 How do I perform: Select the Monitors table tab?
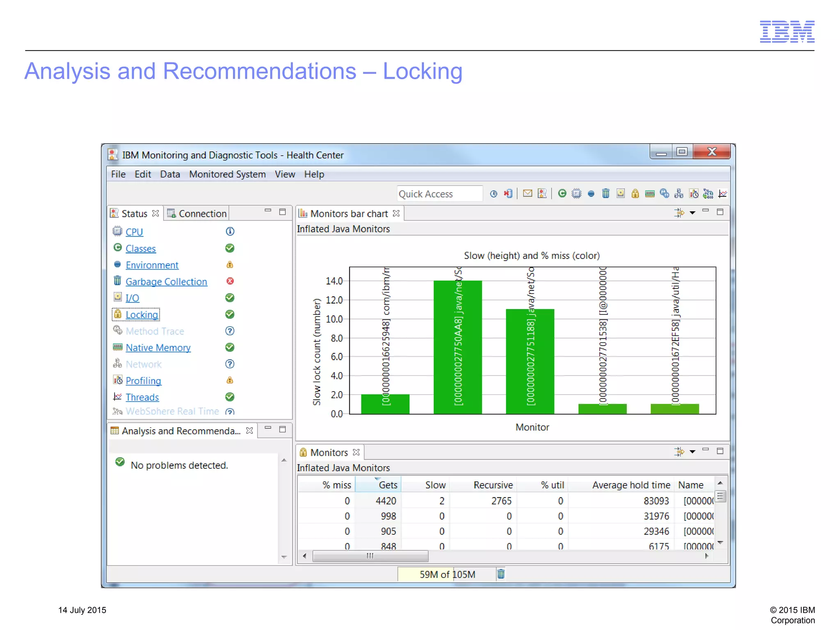[x=329, y=452]
